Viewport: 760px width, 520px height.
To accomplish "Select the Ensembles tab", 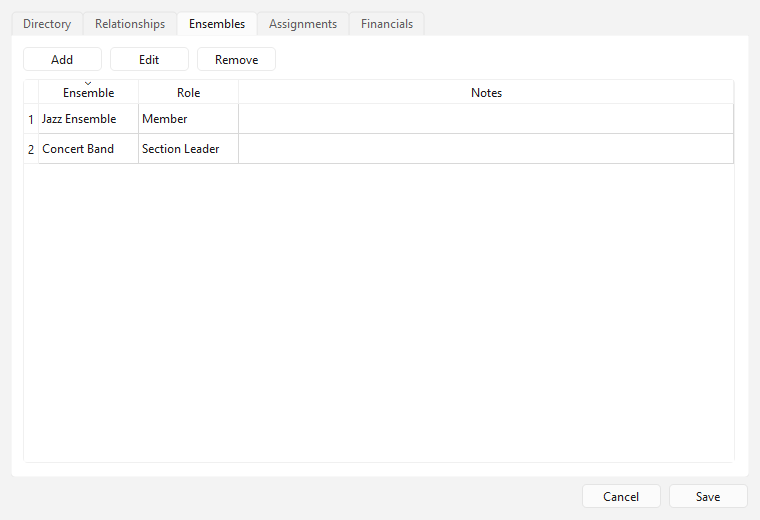I will click(217, 24).
